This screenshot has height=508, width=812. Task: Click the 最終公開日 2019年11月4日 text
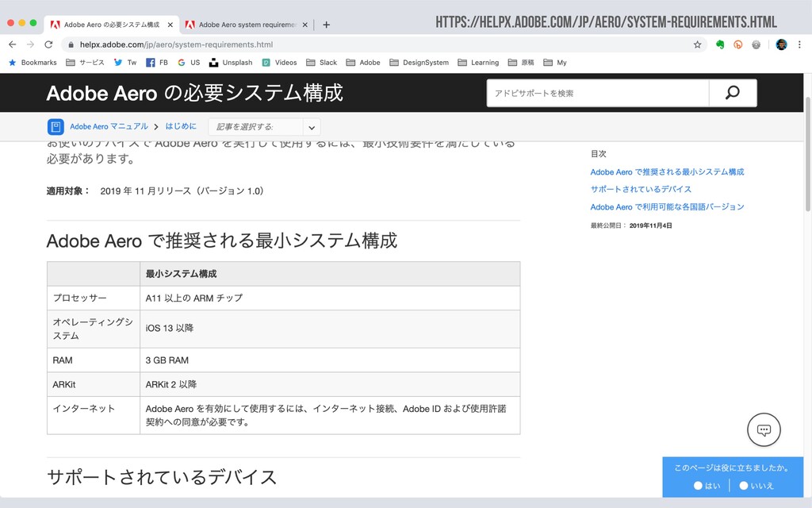pyautogui.click(x=631, y=225)
